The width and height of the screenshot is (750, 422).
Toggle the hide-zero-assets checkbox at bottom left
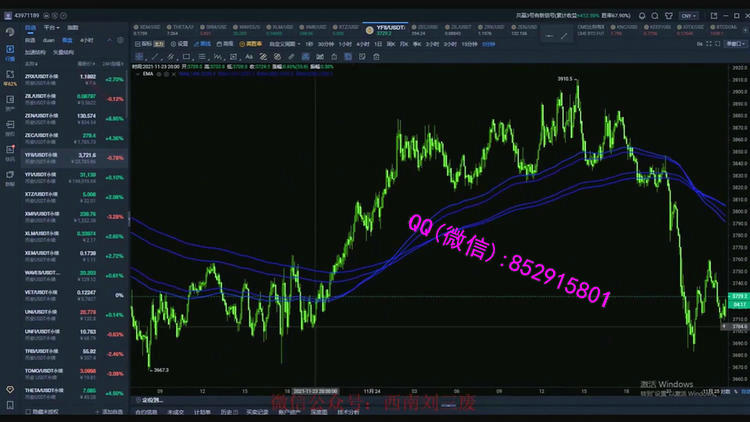coord(29,411)
